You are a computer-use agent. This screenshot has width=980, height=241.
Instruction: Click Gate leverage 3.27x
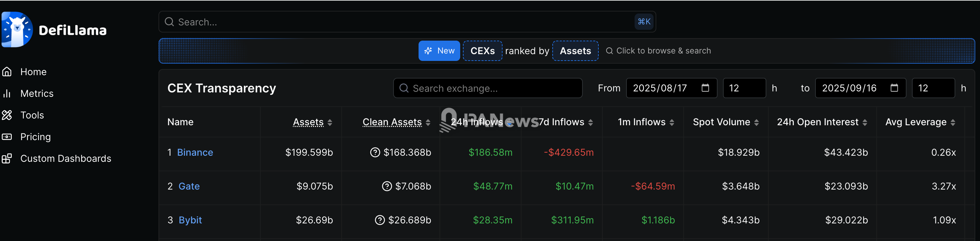pos(943,186)
